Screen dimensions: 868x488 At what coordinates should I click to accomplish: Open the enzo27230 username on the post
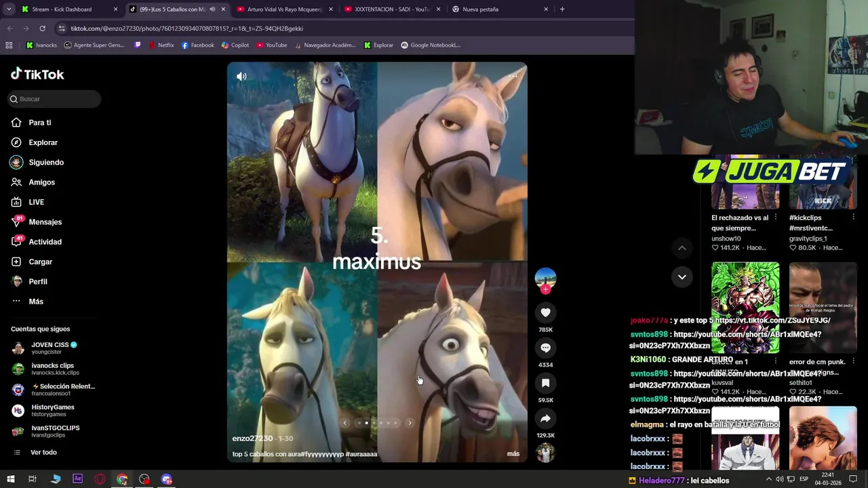pyautogui.click(x=252, y=439)
